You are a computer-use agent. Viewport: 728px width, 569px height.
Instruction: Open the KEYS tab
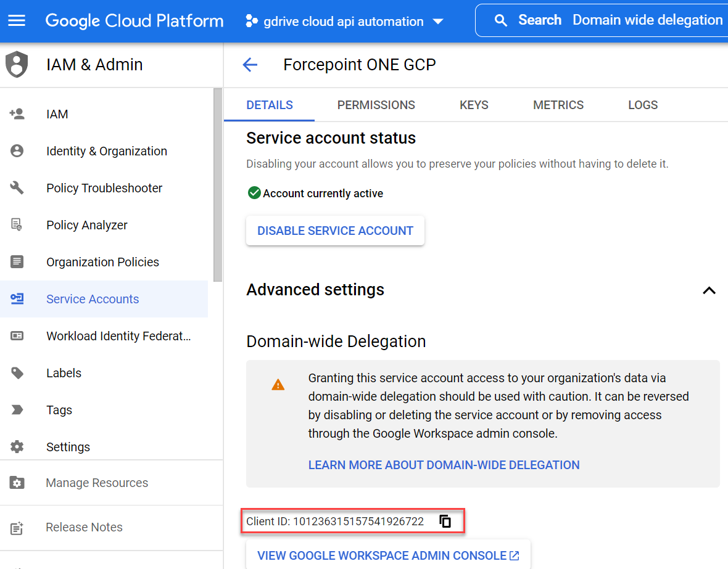pos(473,105)
